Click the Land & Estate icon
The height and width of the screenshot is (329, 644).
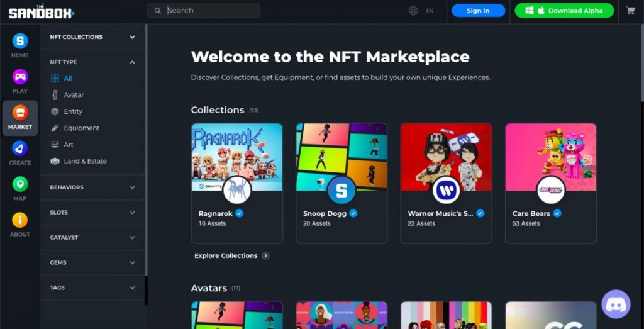(55, 161)
